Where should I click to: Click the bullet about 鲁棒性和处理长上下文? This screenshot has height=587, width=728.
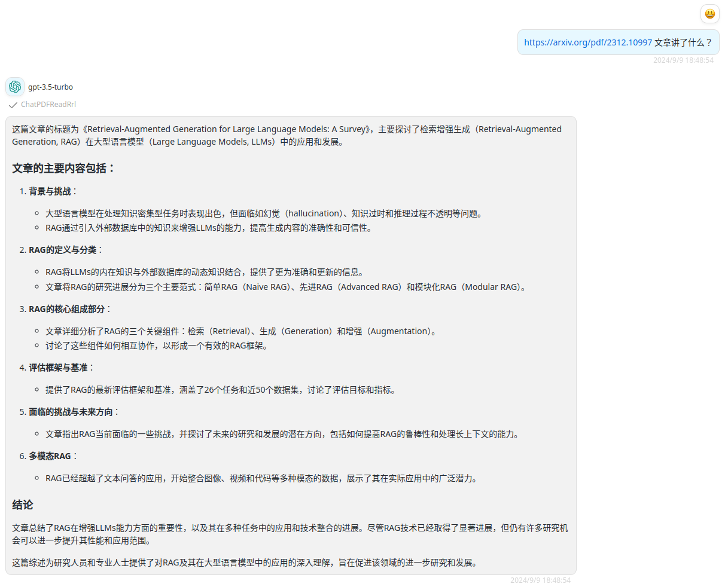282,434
